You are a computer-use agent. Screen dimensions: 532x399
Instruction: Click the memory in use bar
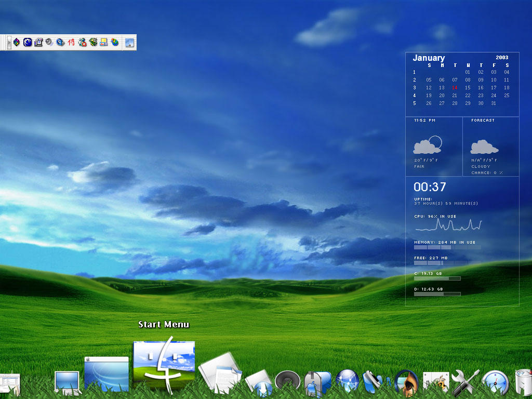447,247
